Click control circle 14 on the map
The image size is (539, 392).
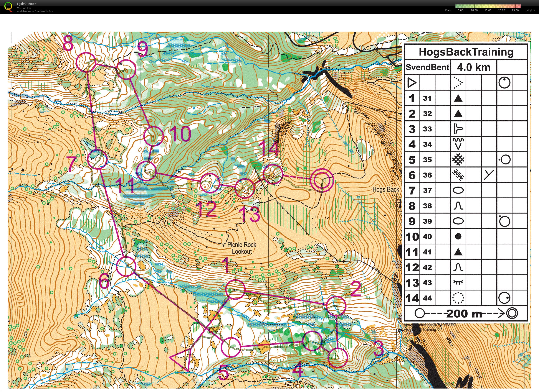click(x=273, y=174)
